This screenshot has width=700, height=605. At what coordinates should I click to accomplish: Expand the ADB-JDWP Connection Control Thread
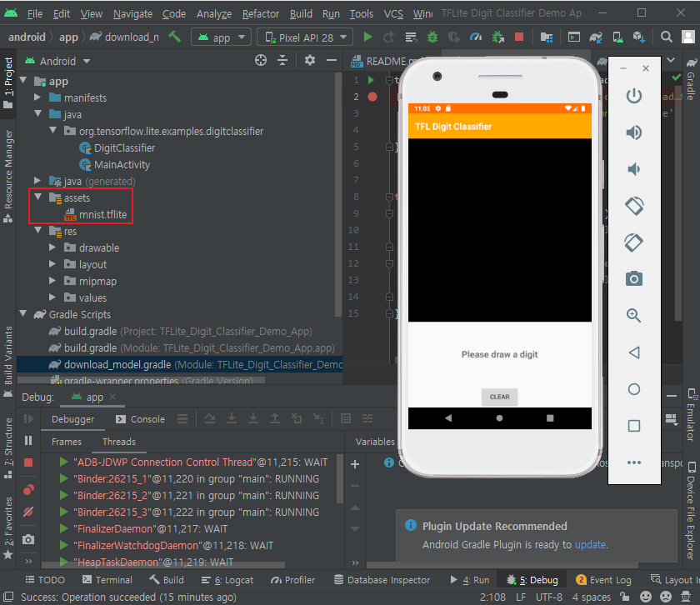click(x=64, y=462)
